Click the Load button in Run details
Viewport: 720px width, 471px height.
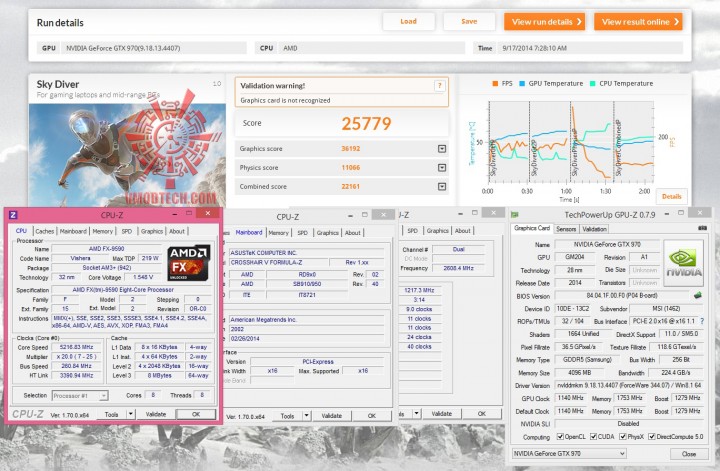click(408, 21)
